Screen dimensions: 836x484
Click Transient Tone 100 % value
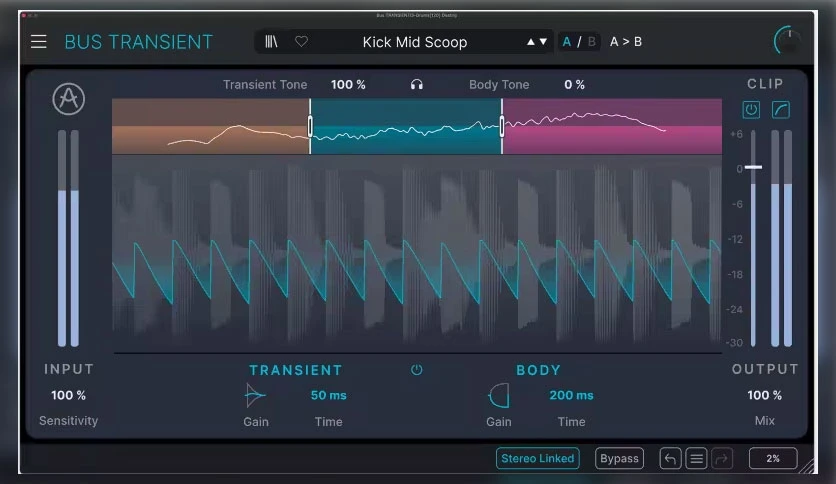pyautogui.click(x=348, y=85)
